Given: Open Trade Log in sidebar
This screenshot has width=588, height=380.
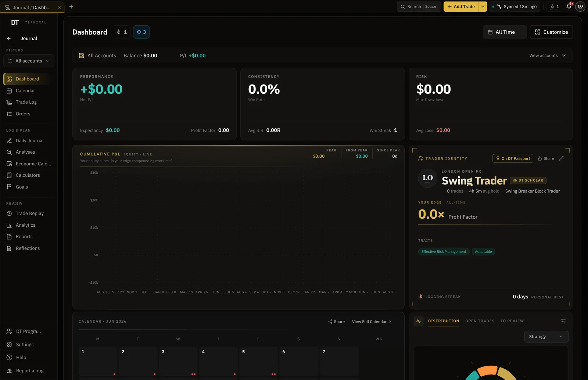Looking at the screenshot, I should (x=29, y=102).
